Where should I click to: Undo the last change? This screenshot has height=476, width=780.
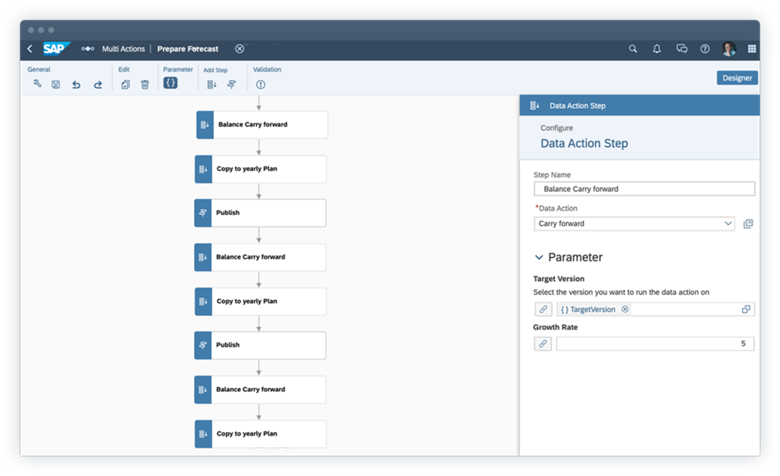[76, 85]
